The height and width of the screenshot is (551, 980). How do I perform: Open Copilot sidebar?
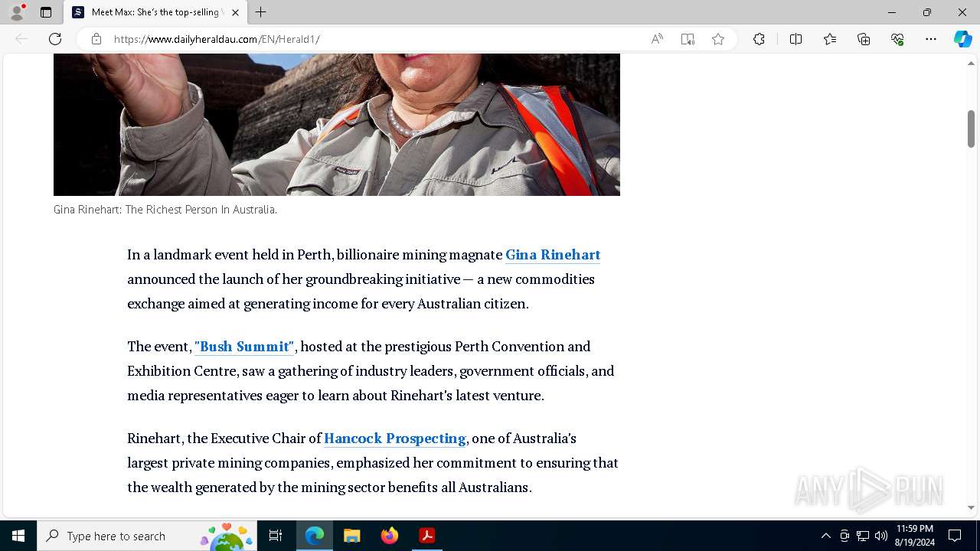[x=962, y=39]
